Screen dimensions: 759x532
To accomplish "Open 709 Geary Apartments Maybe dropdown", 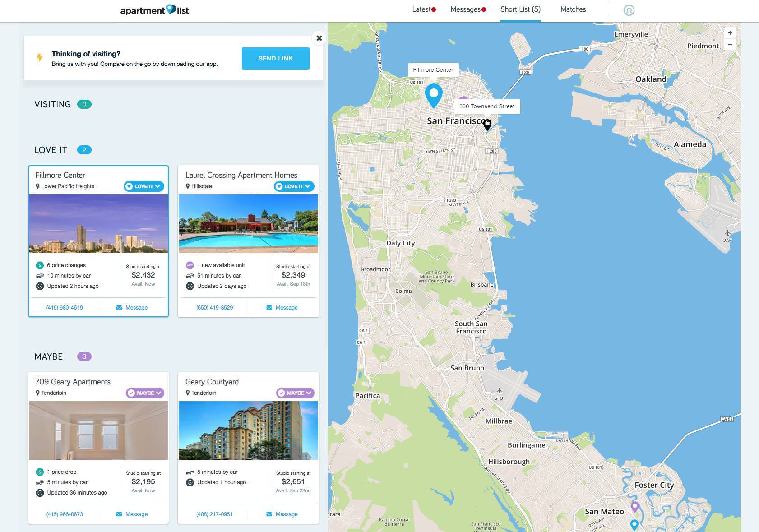I will pos(145,393).
